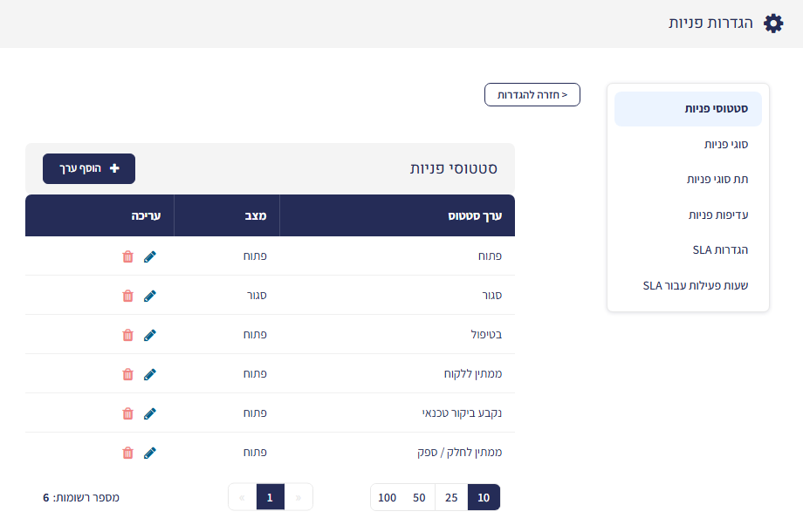This screenshot has height=532, width=803.
Task: Edit the ממתין לחלק / ספק status
Action: (x=149, y=453)
